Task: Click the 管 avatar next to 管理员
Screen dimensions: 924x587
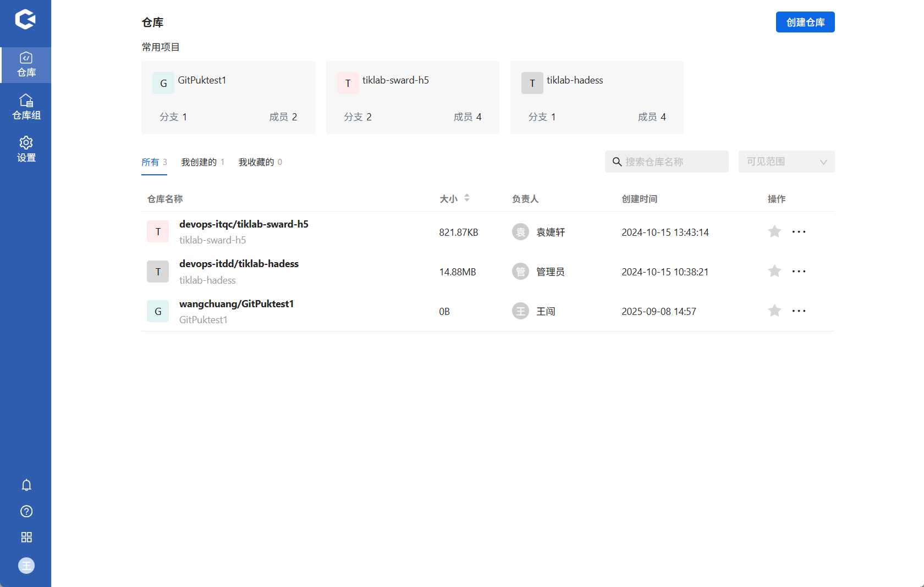Action: point(520,272)
